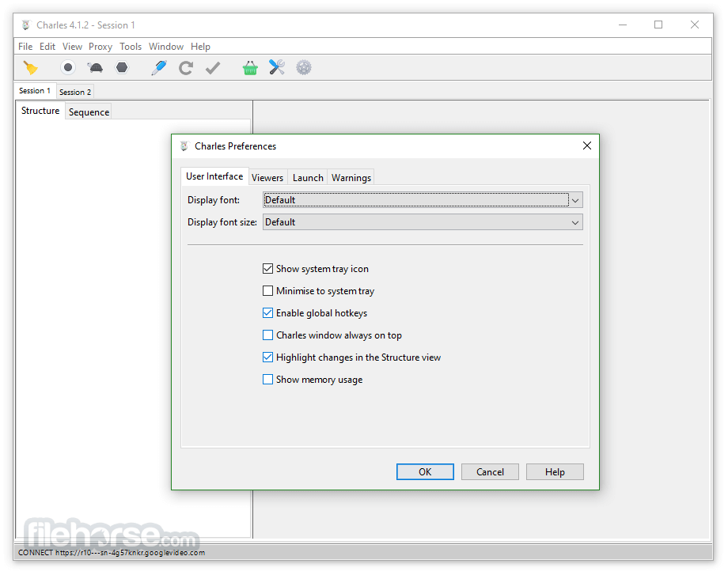Click the Repeat circular arrow icon

point(186,68)
